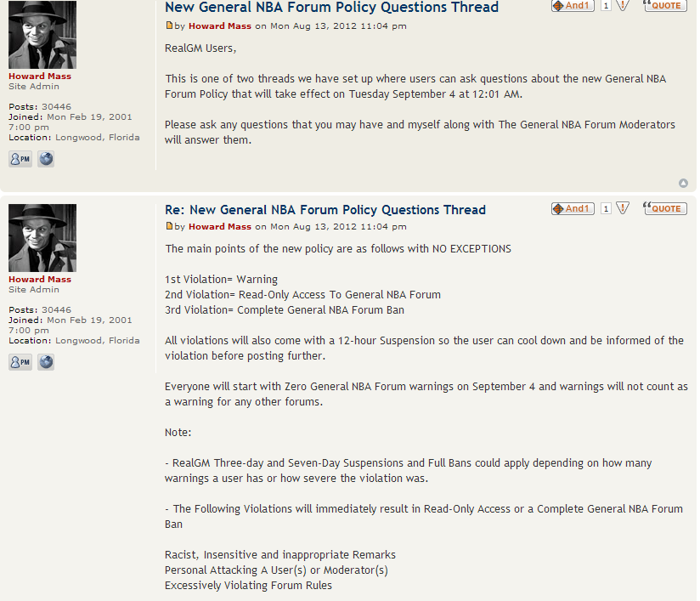Open title link New General NBA Forum Policy Questions Thread
Image resolution: width=700 pixels, height=601 pixels.
[331, 7]
